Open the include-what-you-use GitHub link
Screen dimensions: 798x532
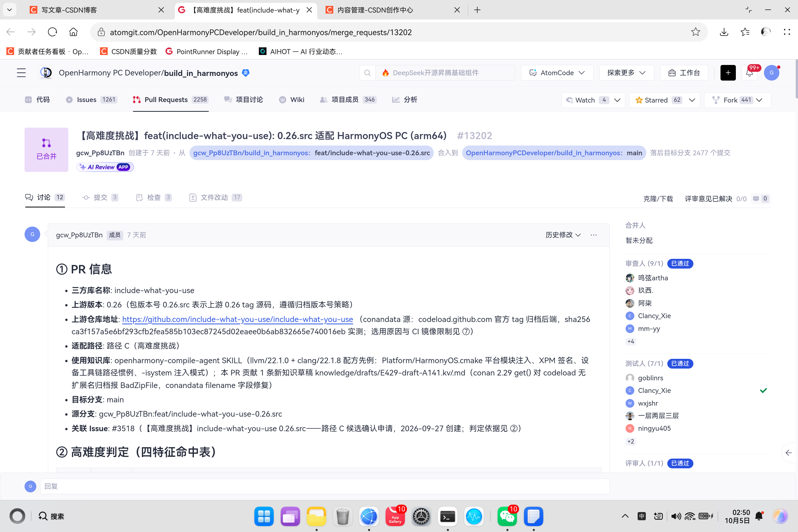238,319
